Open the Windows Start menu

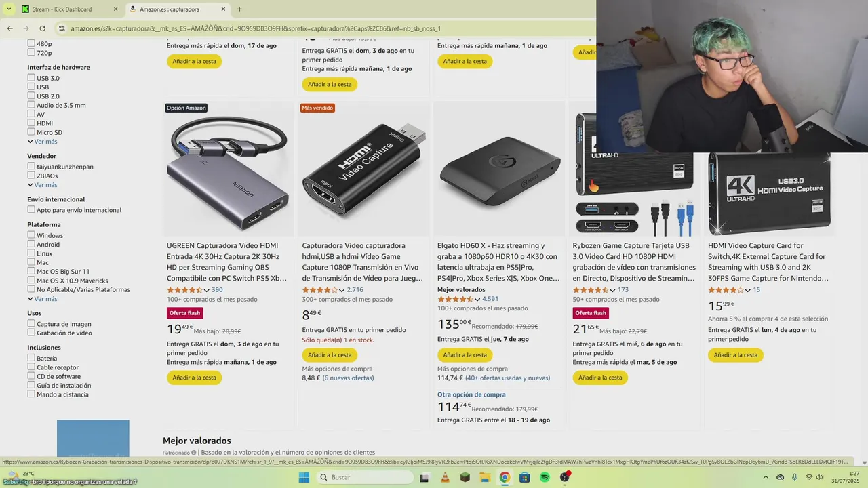(x=304, y=477)
